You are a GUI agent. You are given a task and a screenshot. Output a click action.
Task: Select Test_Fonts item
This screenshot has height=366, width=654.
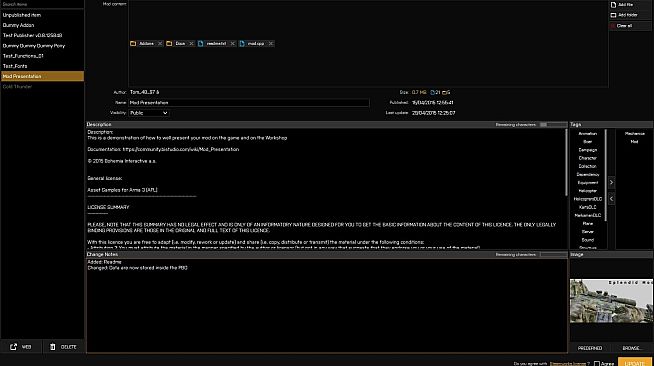point(42,66)
